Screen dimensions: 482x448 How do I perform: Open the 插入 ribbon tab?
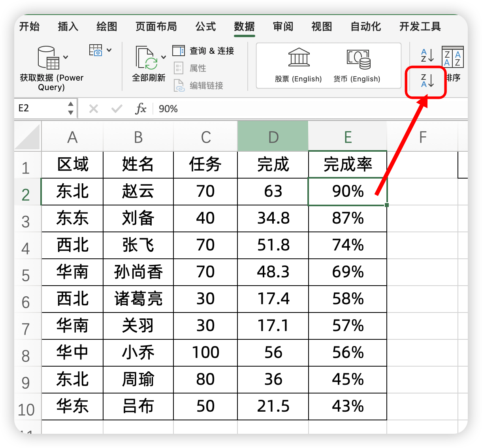[68, 26]
